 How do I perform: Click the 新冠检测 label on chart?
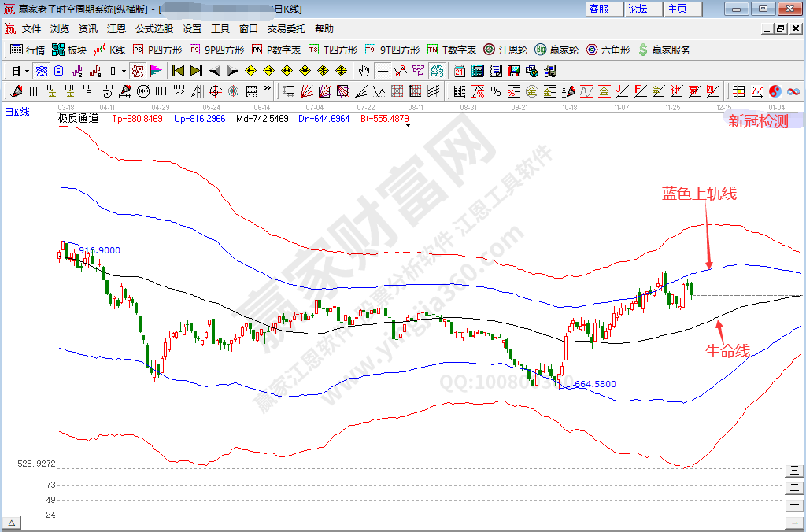pos(757,121)
